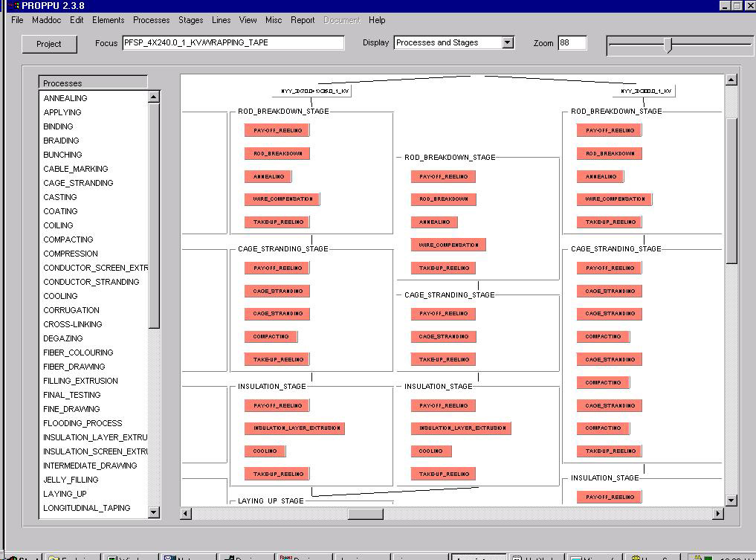
Task: Select FINAL_TESTING in the Processes list
Action: tap(72, 395)
